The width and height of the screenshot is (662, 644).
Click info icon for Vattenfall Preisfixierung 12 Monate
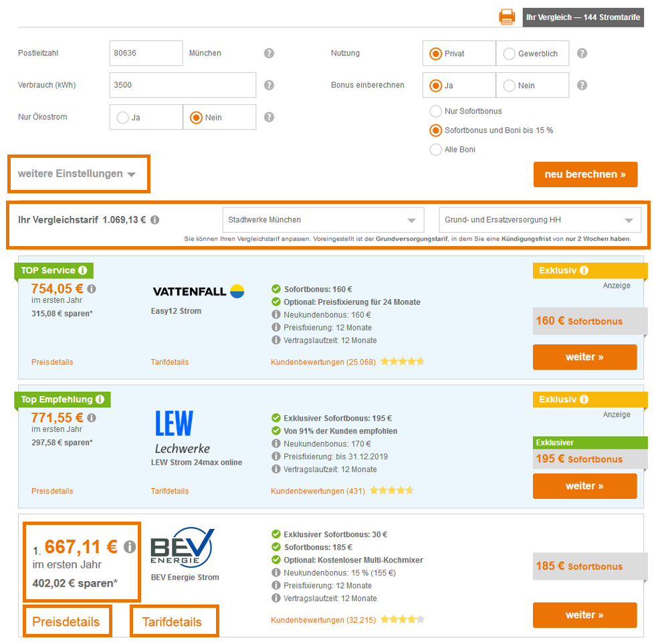tap(276, 327)
